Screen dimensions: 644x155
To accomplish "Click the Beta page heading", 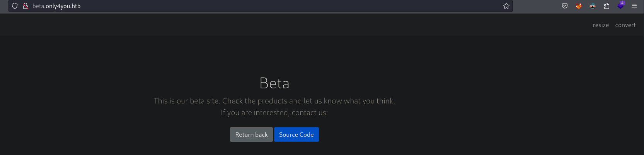I will [x=274, y=83].
